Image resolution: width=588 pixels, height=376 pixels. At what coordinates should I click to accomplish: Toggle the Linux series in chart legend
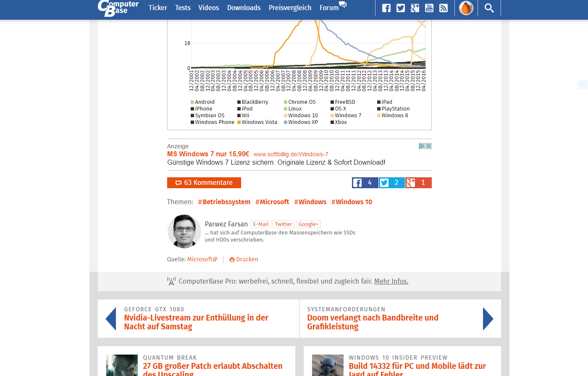(293, 109)
